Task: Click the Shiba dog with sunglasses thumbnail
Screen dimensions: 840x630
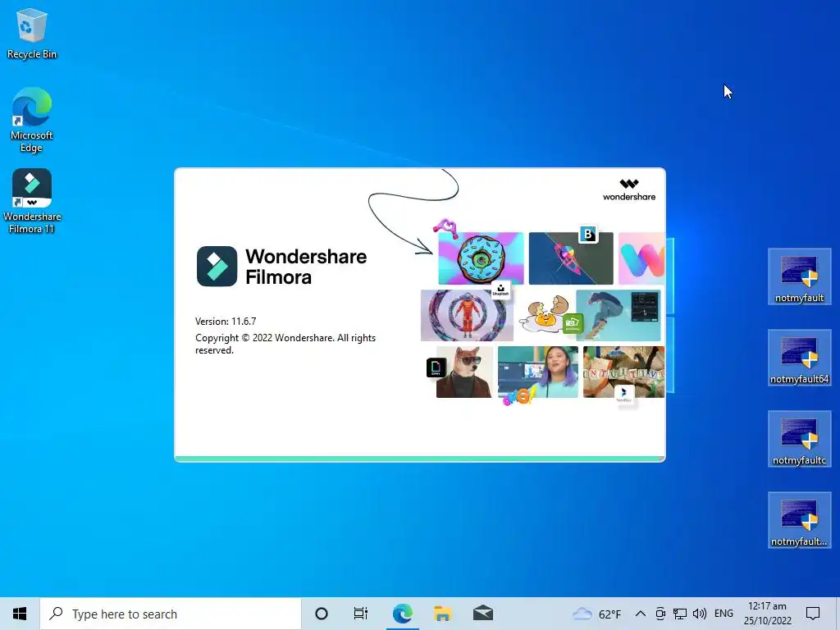Action: tap(464, 372)
